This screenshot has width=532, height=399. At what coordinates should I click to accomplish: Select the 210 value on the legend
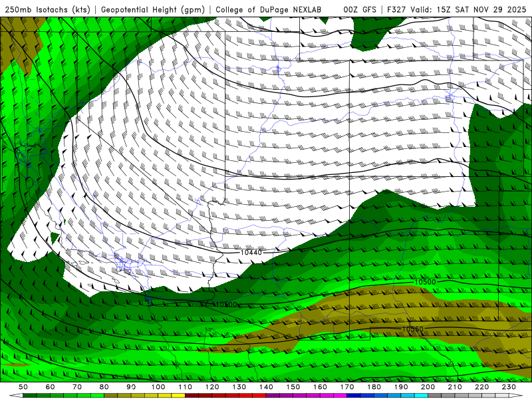point(455,387)
